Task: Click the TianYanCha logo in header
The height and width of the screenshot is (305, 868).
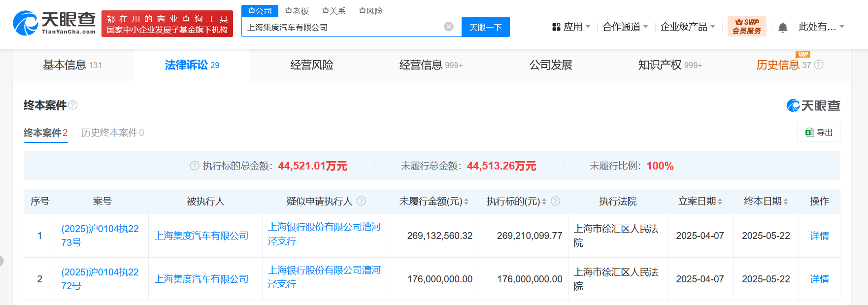Action: point(54,23)
